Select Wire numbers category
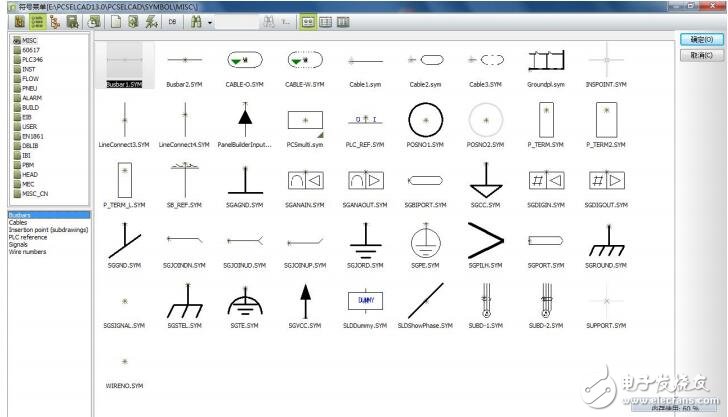 (x=27, y=252)
